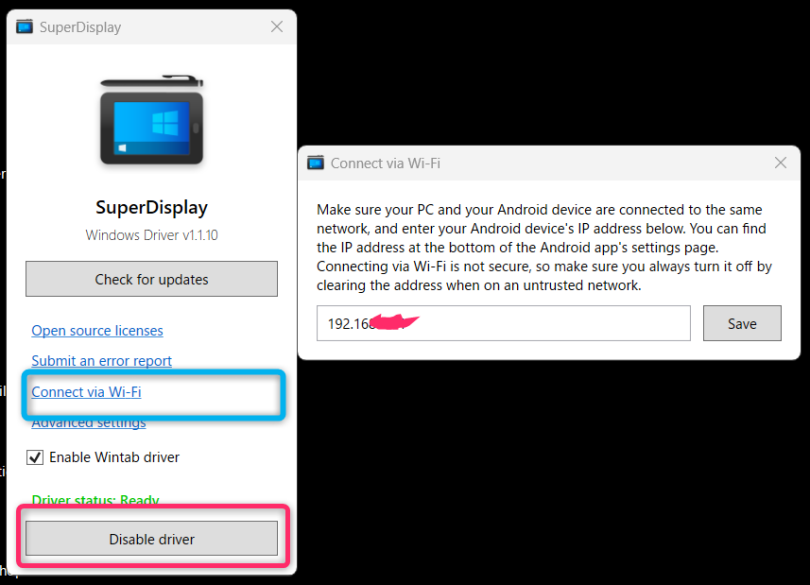Focus the IP address input field

[503, 324]
